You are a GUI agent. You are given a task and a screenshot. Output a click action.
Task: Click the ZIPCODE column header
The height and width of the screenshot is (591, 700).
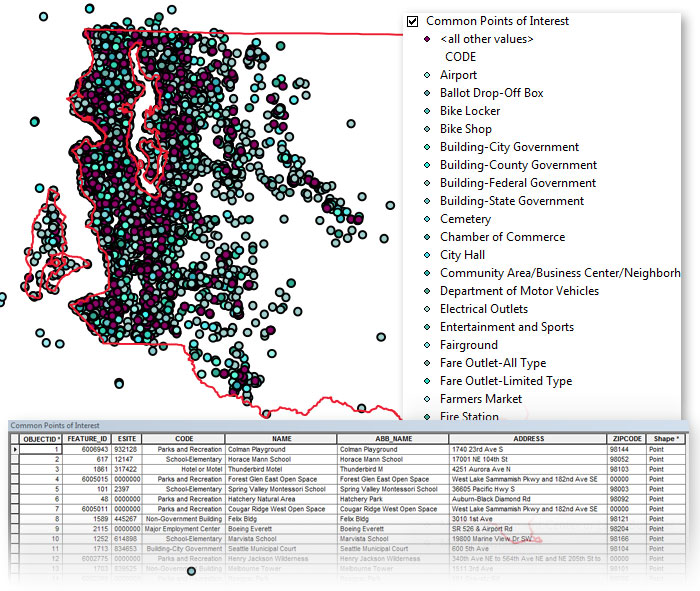(626, 439)
